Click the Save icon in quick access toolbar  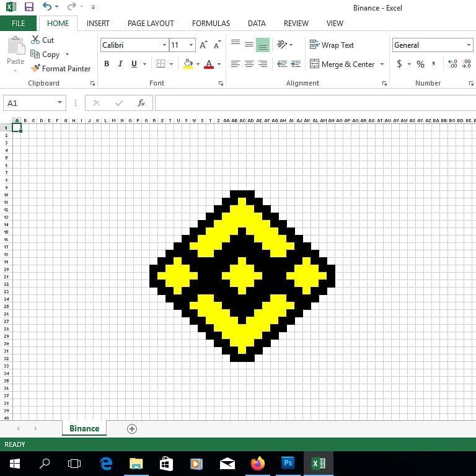click(x=29, y=7)
